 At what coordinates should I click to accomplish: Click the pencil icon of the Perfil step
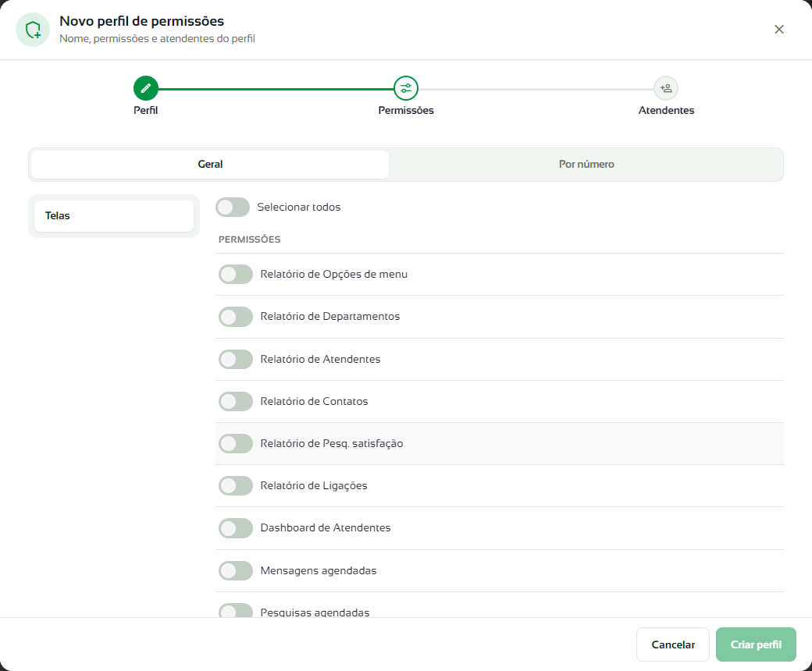(x=145, y=88)
